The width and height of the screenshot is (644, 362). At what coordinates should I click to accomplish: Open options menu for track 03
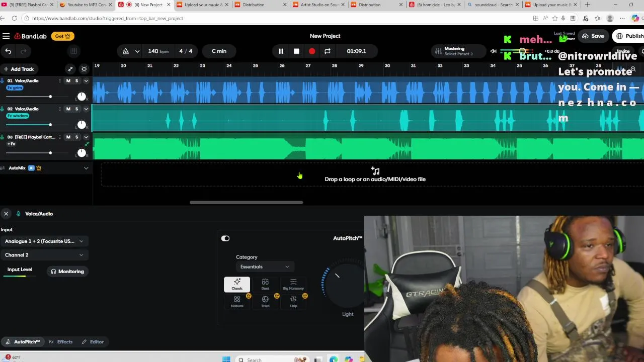[60, 137]
